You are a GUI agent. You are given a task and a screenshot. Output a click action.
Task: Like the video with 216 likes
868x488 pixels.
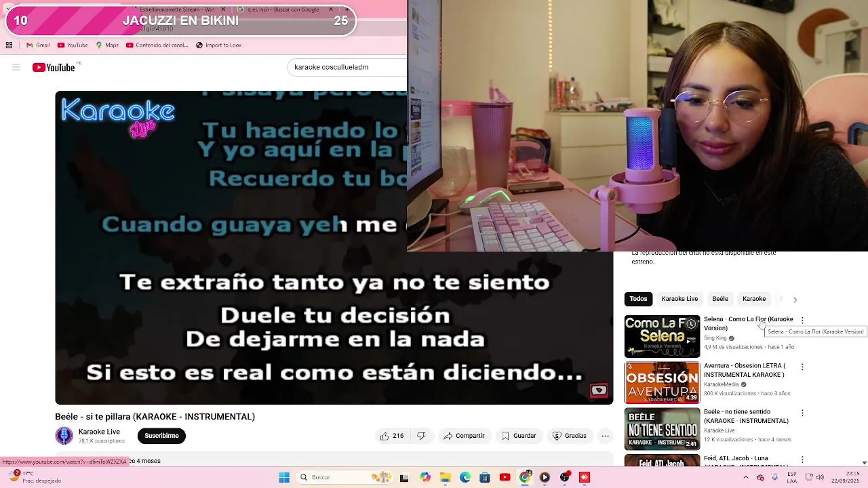click(392, 436)
